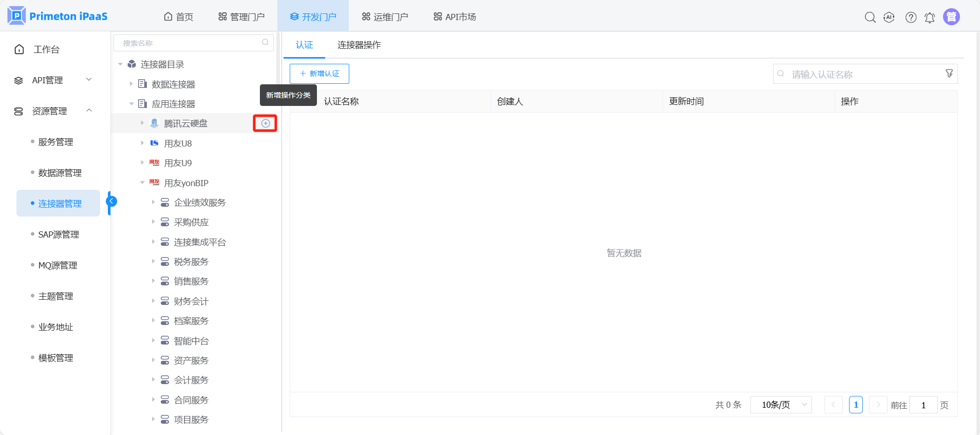This screenshot has width=980, height=435.
Task: Open the 10条/页 page size dropdown
Action: coord(781,405)
